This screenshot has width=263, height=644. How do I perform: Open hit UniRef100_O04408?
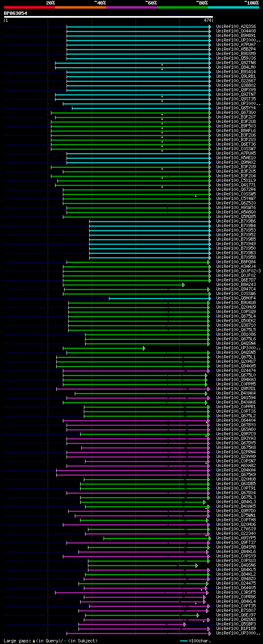(237, 31)
